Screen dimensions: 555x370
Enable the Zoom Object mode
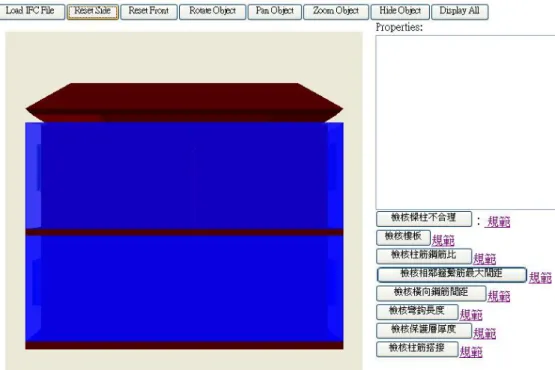pos(336,11)
